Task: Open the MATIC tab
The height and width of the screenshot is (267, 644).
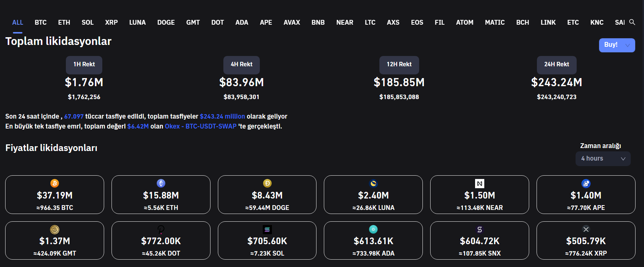Action: pyautogui.click(x=494, y=22)
